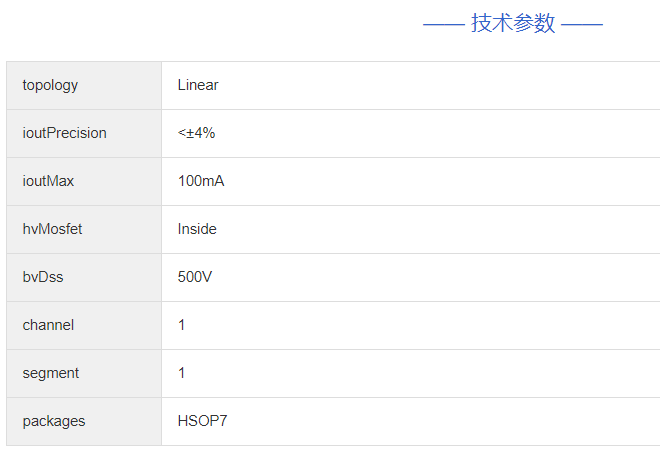Click the 500V voltage value
The width and height of the screenshot is (660, 456).
pos(195,277)
